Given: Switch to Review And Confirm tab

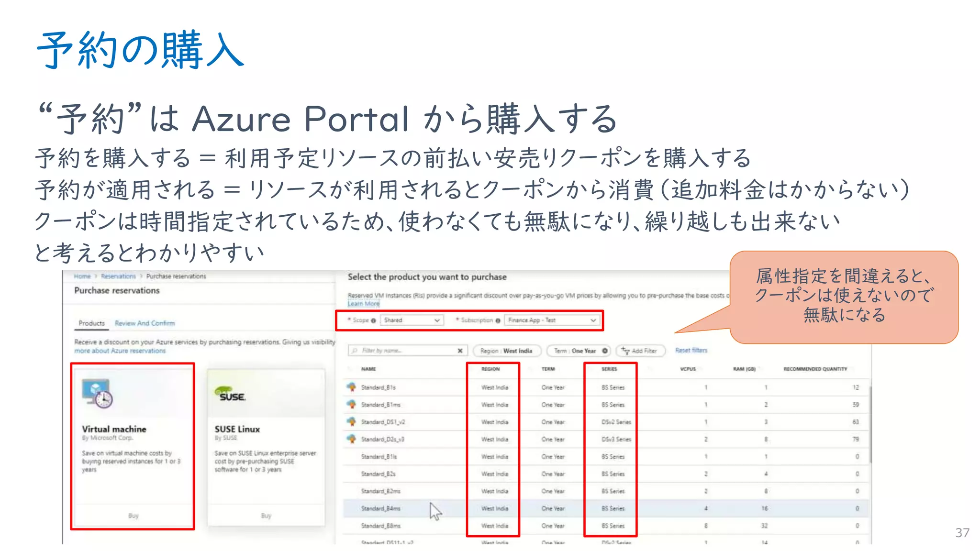Looking at the screenshot, I should click(145, 323).
